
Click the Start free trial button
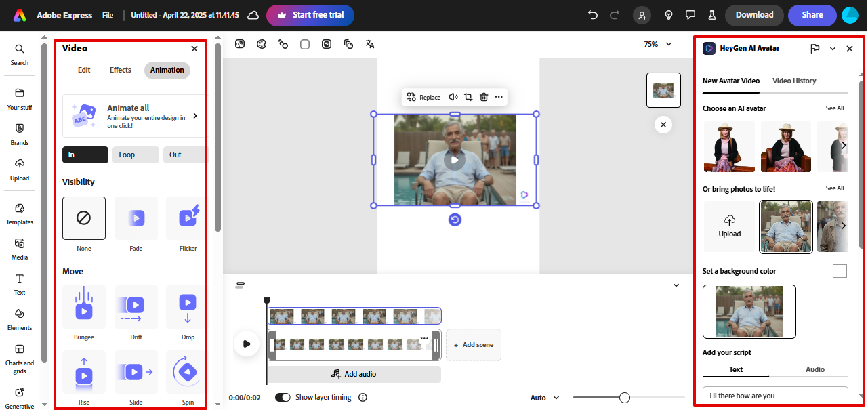(x=310, y=15)
